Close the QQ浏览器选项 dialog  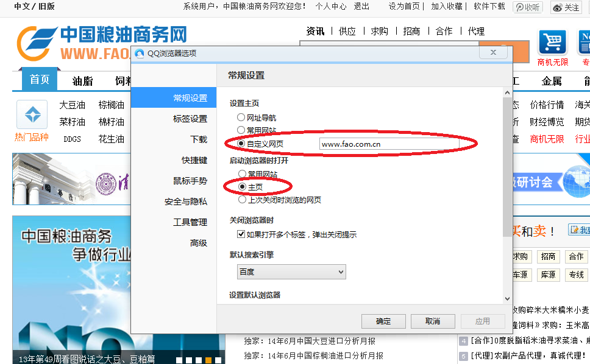(493, 52)
